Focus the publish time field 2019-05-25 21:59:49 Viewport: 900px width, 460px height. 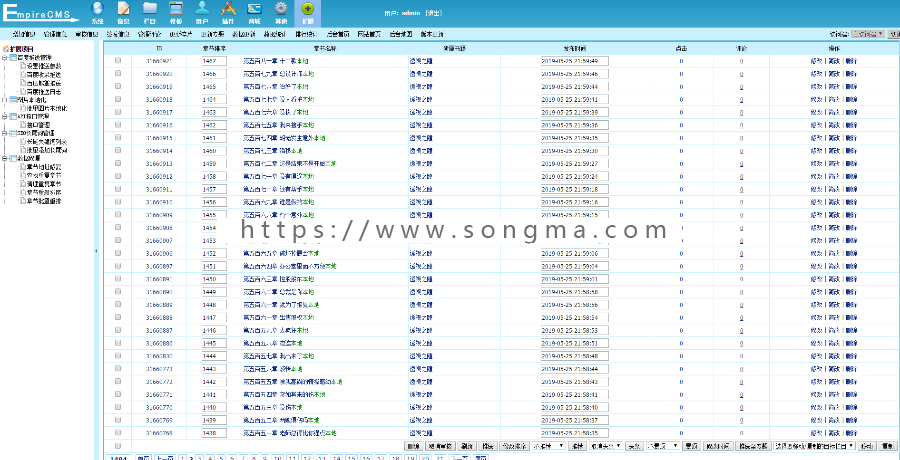[x=575, y=60]
